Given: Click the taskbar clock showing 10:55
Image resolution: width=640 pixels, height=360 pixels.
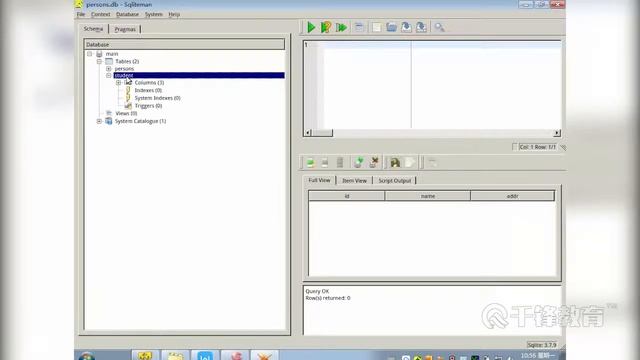Looking at the screenshot, I should tap(538, 356).
